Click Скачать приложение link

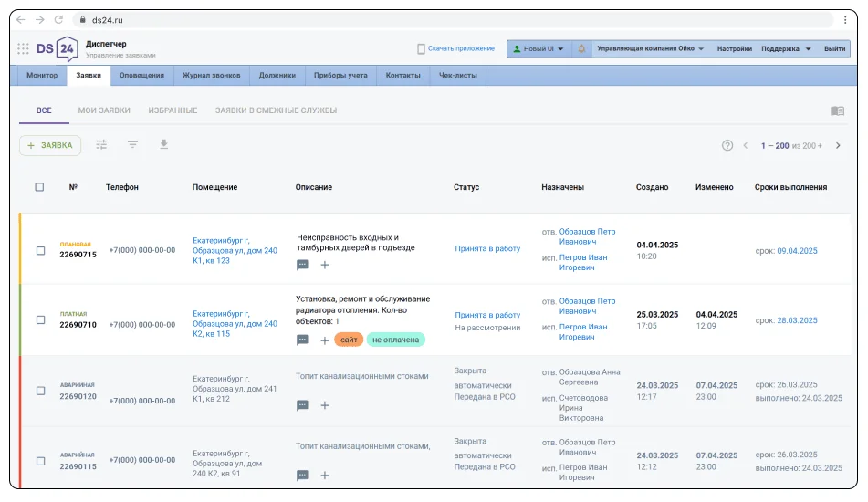click(461, 48)
